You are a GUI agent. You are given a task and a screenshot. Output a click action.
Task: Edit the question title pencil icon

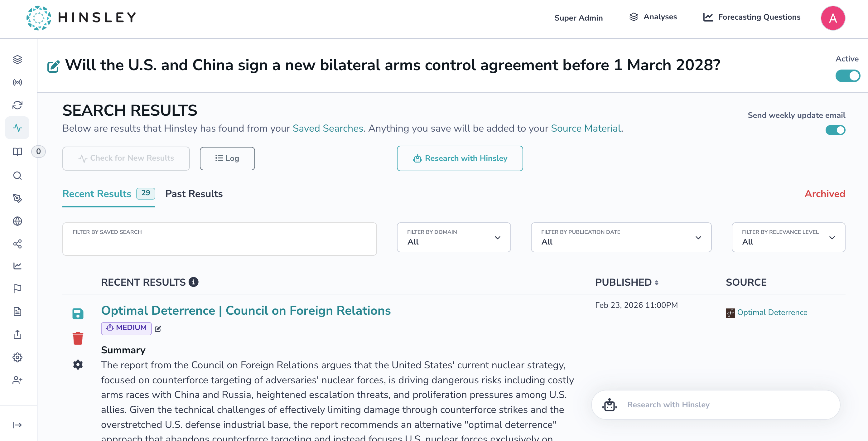pos(53,66)
